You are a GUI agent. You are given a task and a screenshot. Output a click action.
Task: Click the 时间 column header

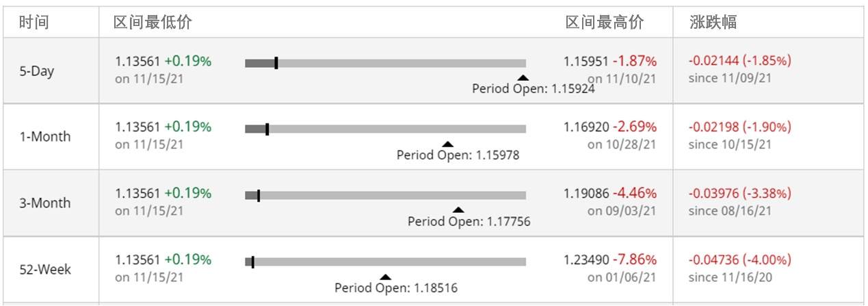[x=34, y=23]
